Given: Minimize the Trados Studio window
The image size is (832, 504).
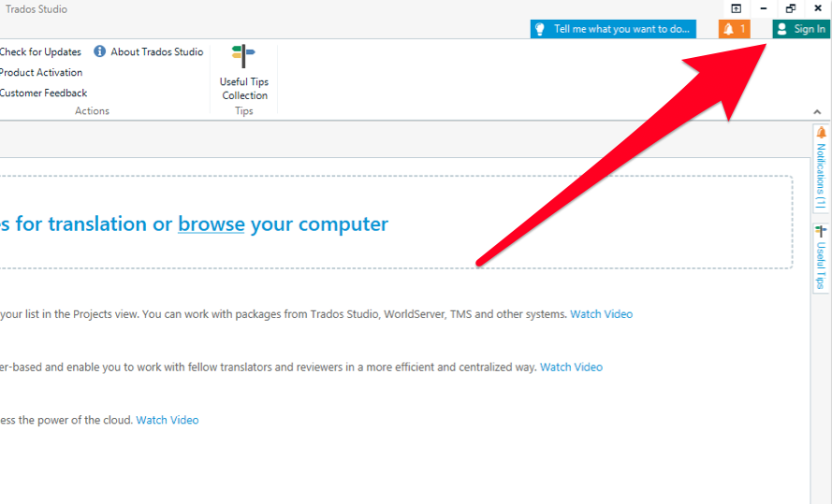Looking at the screenshot, I should tap(764, 8).
